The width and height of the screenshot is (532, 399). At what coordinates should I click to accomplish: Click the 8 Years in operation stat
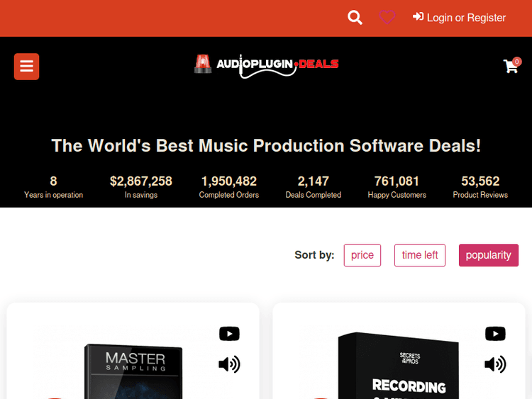pyautogui.click(x=54, y=186)
